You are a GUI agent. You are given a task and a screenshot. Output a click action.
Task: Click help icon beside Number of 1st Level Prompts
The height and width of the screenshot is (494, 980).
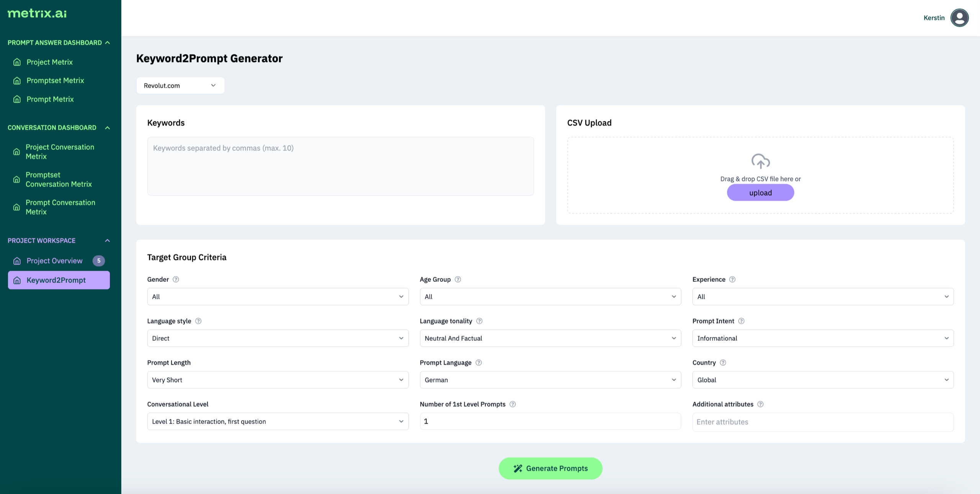[x=513, y=404]
